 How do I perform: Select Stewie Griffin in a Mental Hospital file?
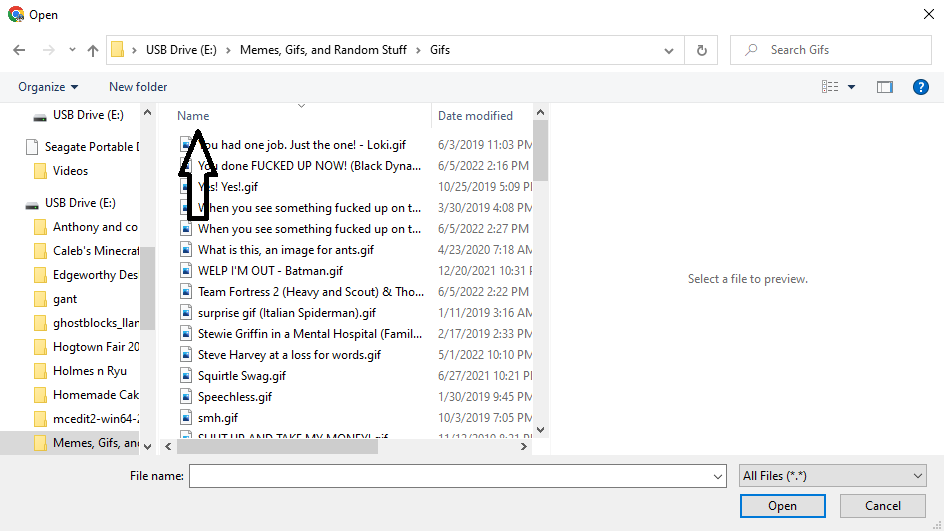coord(309,334)
